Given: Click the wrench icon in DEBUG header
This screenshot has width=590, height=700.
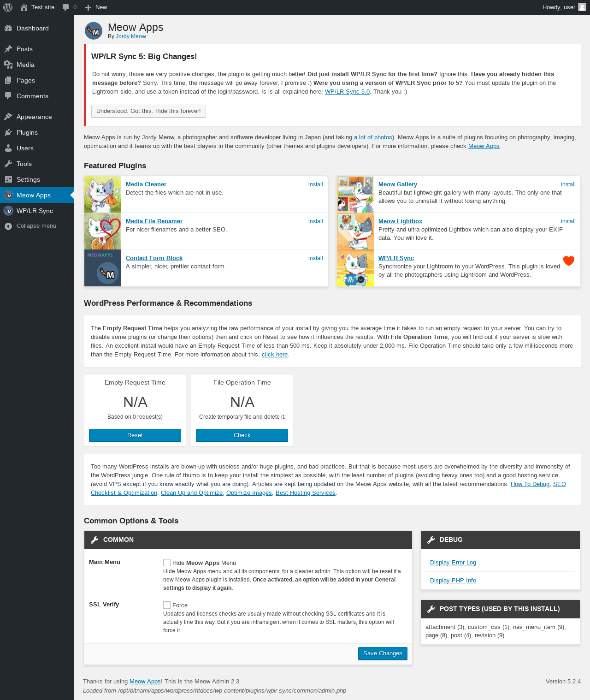Looking at the screenshot, I should [431, 540].
